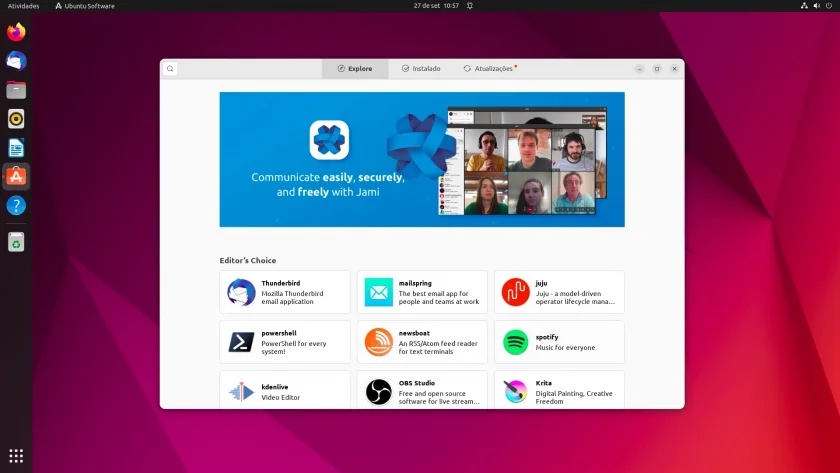The height and width of the screenshot is (473, 840).
Task: Click the Editor's Choice heading
Action: 248,260
